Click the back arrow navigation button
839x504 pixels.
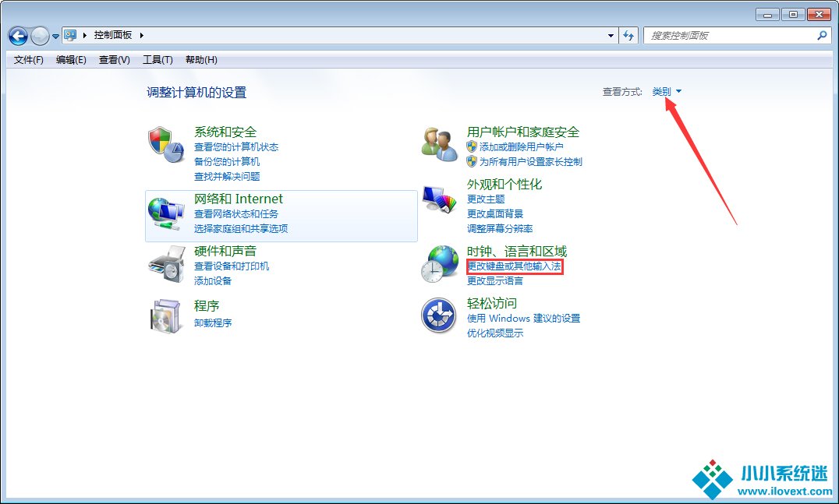click(x=18, y=36)
